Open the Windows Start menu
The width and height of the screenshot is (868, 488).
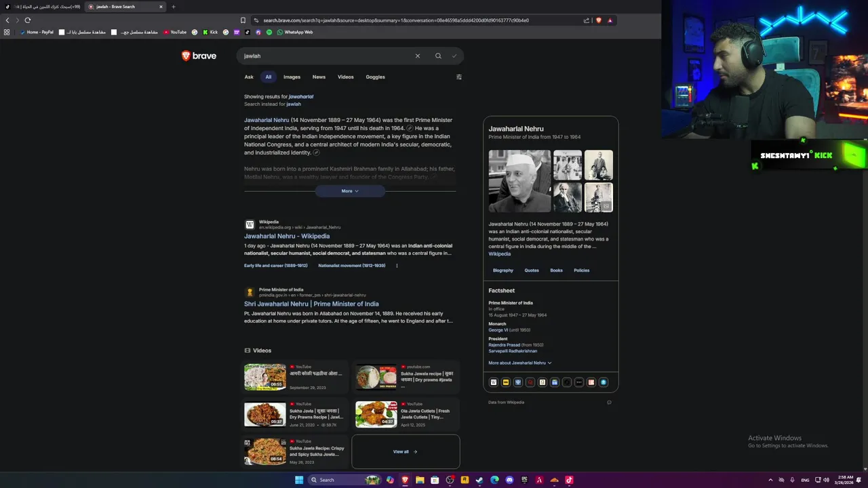tap(299, 480)
